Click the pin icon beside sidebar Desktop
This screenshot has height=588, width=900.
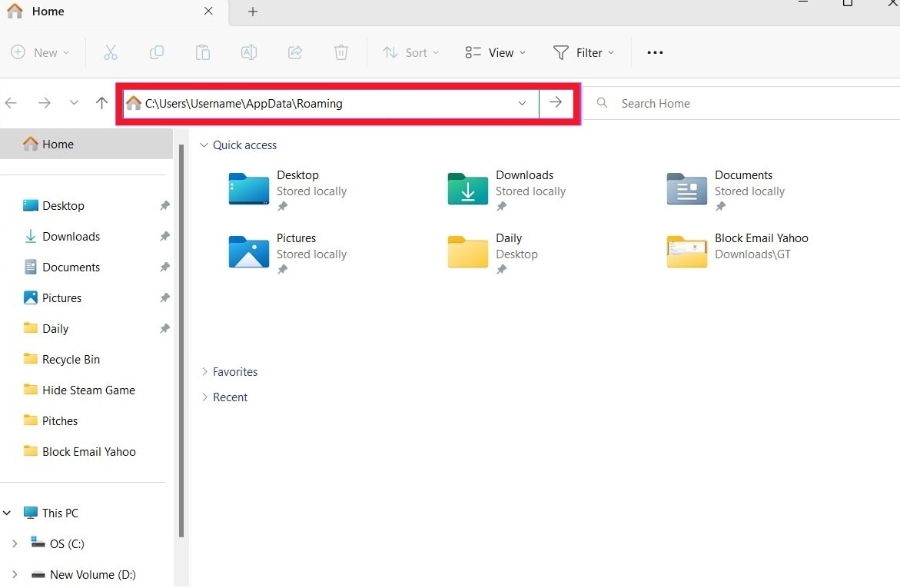tap(164, 205)
